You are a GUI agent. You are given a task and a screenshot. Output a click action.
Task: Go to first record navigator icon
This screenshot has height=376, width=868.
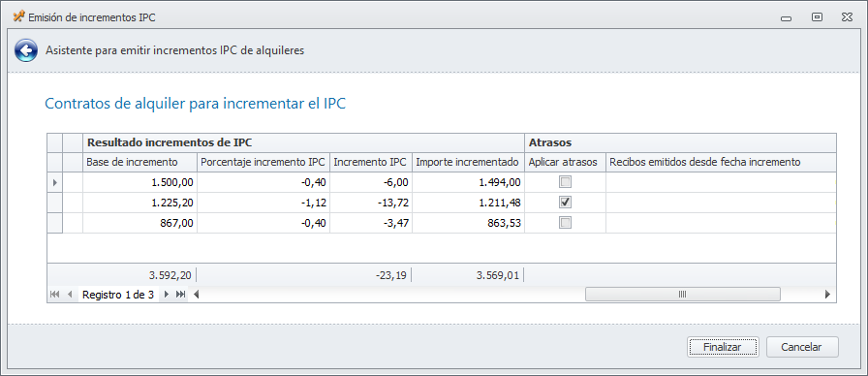point(55,295)
